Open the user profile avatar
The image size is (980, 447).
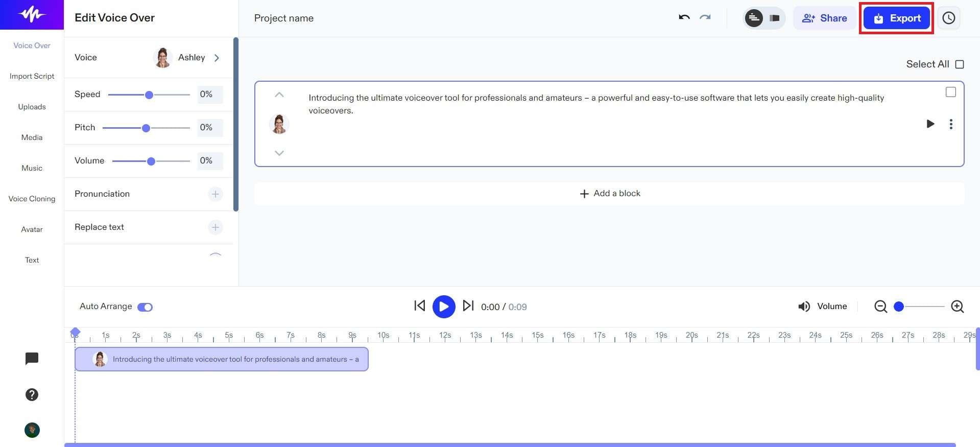pos(32,430)
